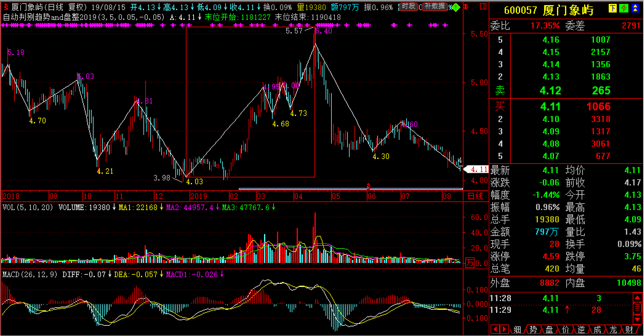Image resolution: width=644 pixels, height=336 pixels.
Task: Switch to the 细 detail tab
Action: click(x=517, y=329)
